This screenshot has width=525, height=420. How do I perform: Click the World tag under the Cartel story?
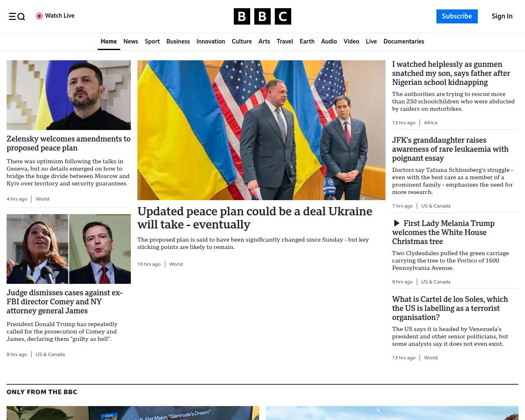coord(431,358)
